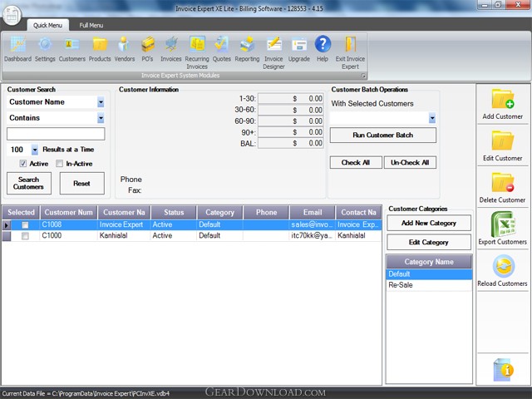Sort by Customer Na column header

pos(124,213)
